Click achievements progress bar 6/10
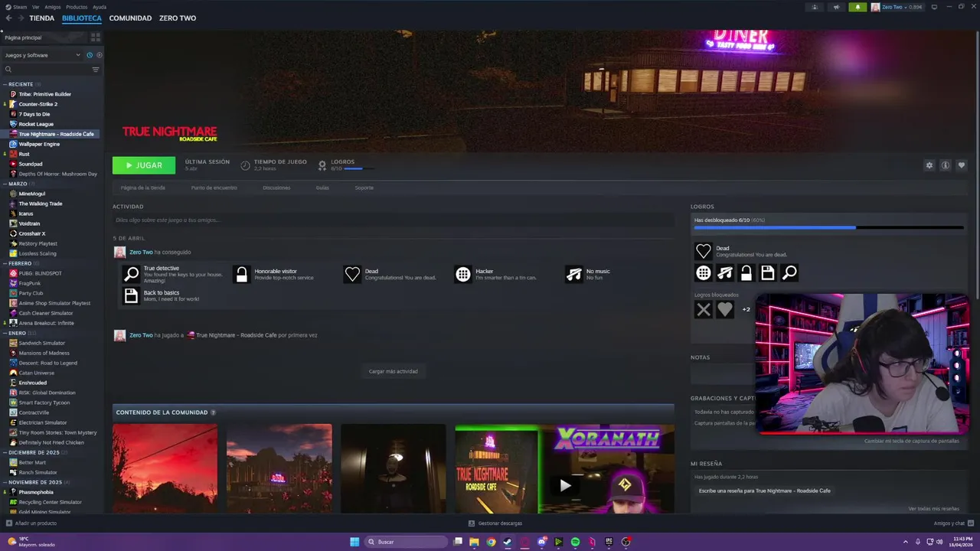The image size is (980, 551). [x=829, y=227]
